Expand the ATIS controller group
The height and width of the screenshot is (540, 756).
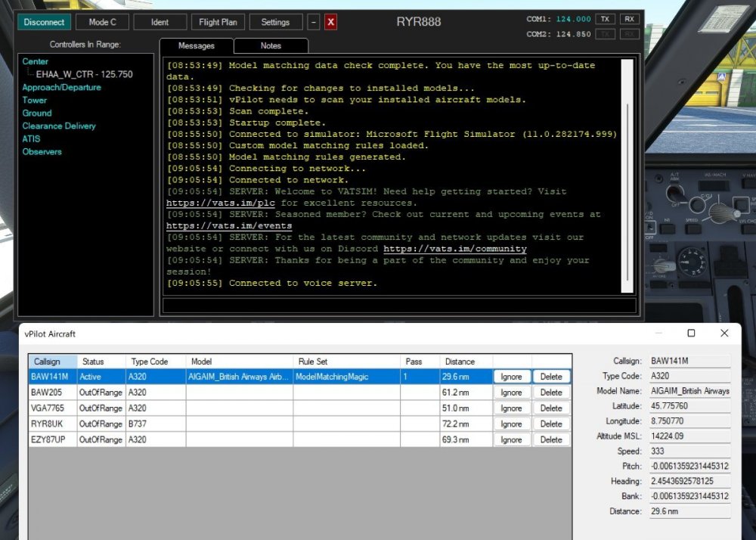click(x=31, y=139)
